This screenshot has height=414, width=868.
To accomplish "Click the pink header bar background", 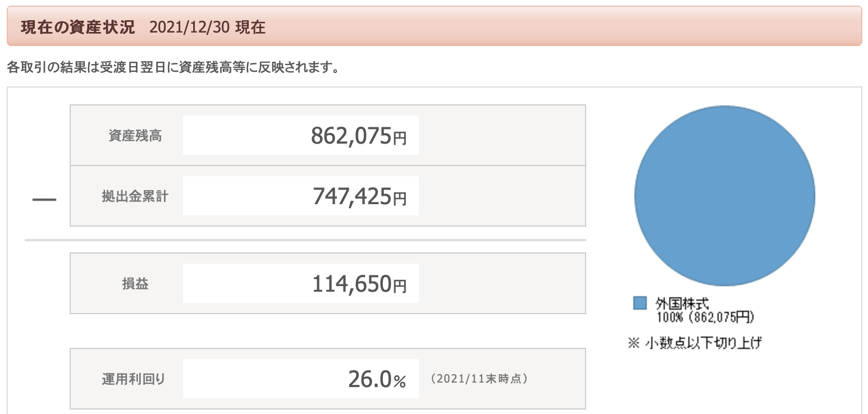I will click(x=434, y=26).
